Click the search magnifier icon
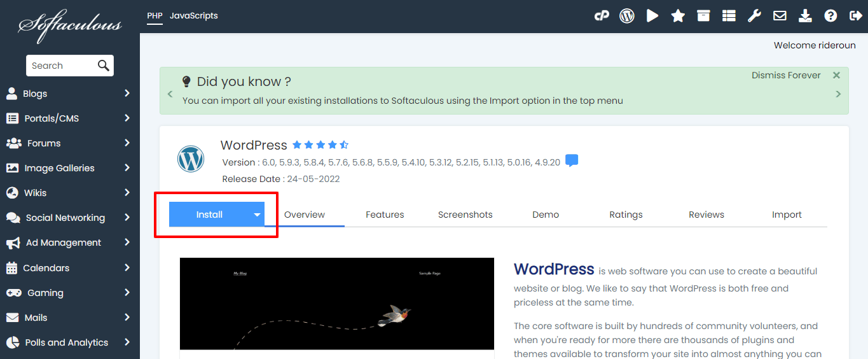The image size is (868, 359). 104,66
